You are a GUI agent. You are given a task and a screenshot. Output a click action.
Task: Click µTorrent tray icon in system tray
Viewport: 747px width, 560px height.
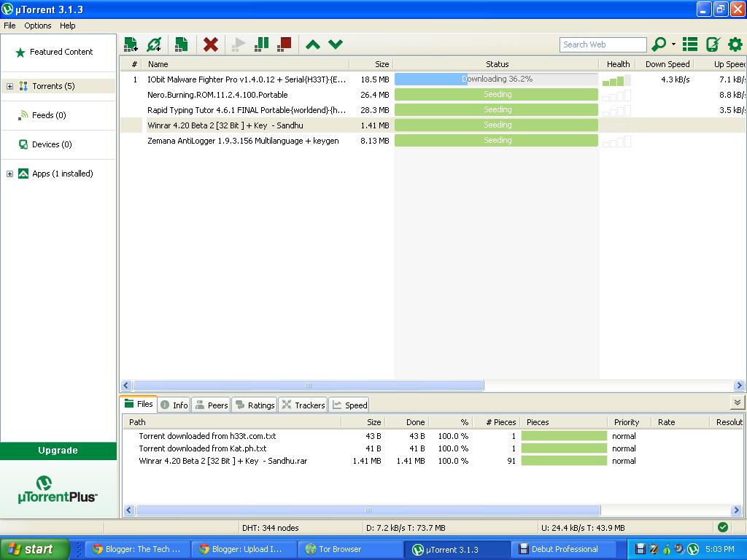[x=693, y=549]
